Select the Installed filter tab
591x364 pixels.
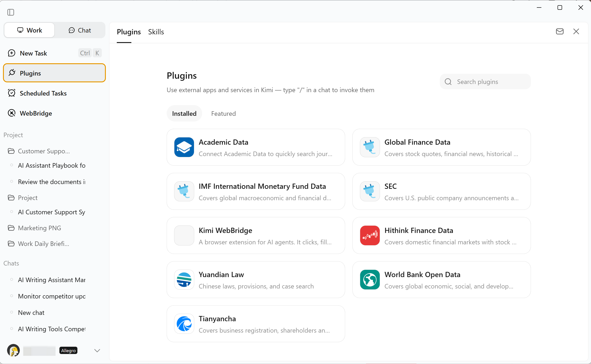pos(184,113)
